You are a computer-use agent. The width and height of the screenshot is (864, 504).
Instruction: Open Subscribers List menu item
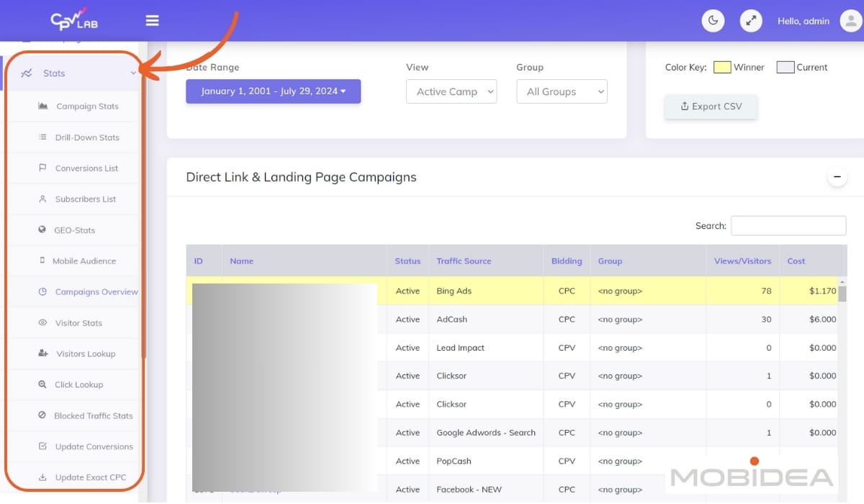(x=86, y=199)
